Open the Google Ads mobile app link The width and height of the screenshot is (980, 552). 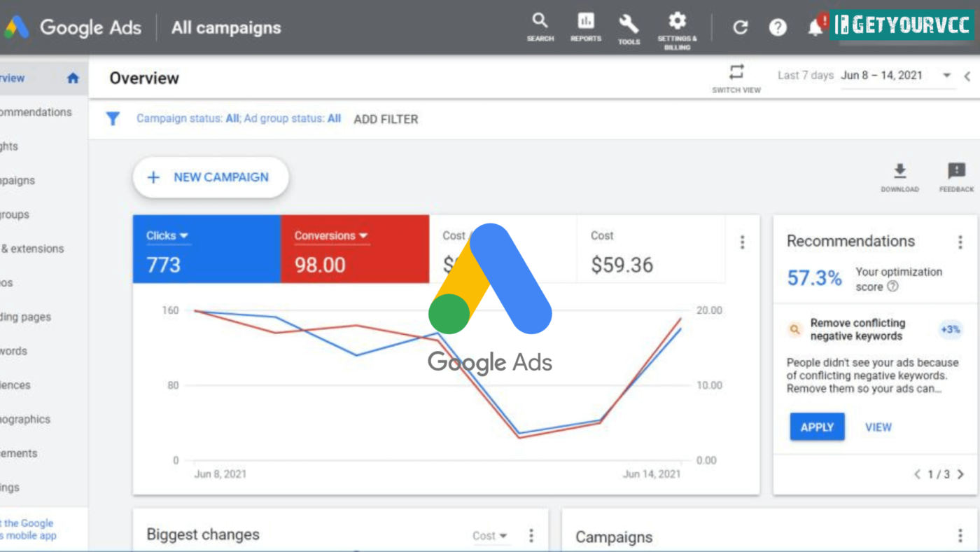(28, 530)
